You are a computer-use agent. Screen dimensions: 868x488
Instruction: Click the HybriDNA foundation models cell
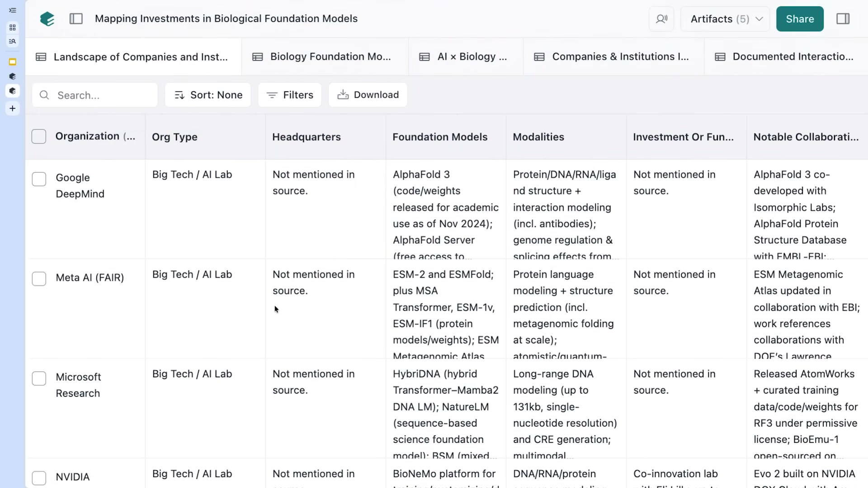(446, 408)
